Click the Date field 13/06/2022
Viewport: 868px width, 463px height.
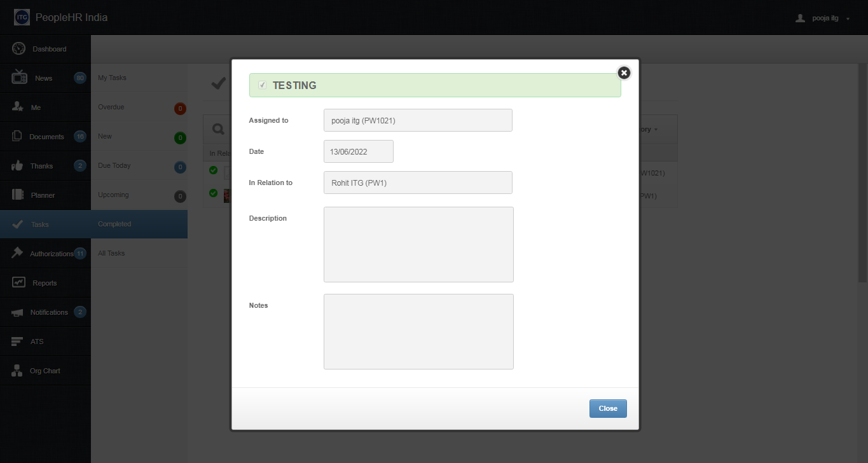pos(359,151)
